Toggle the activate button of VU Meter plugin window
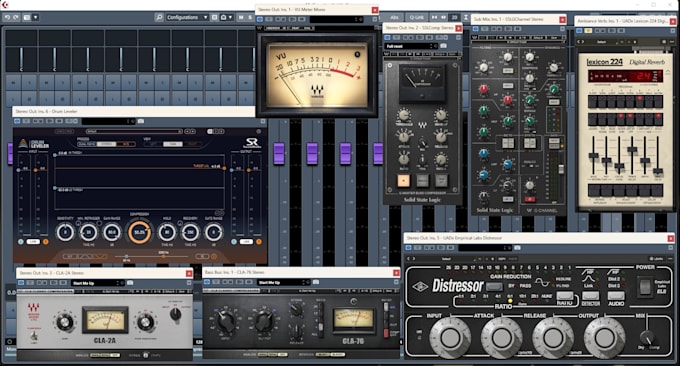680x366 pixels. pyautogui.click(x=260, y=19)
